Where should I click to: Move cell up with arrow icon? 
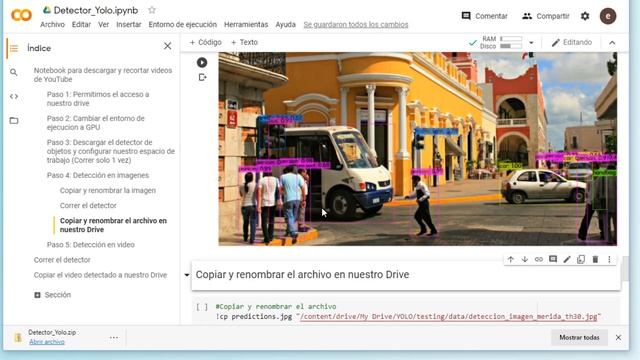coord(511,259)
